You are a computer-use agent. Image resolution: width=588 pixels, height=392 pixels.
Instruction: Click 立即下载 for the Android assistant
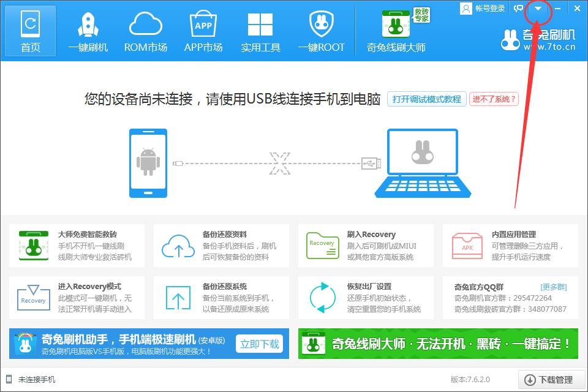coord(260,344)
